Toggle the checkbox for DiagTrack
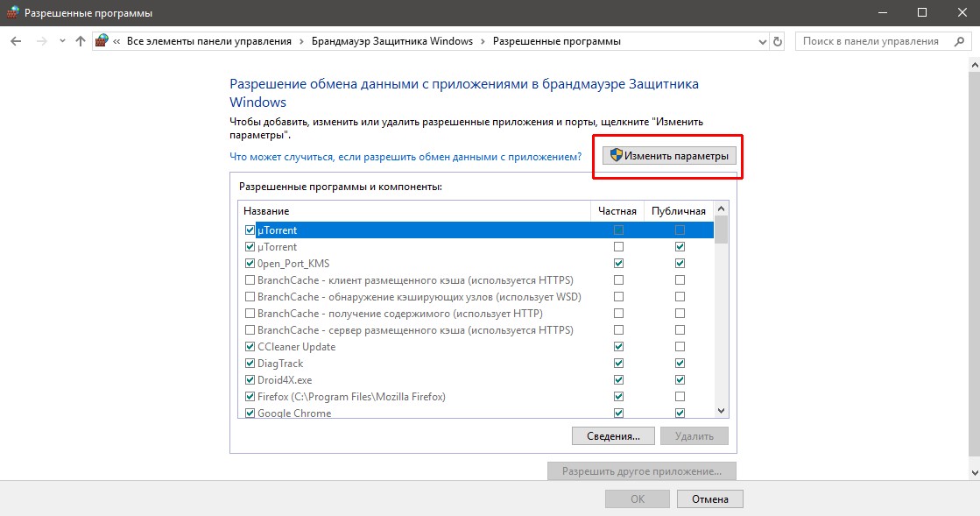Viewport: 980px width, 516px height. pyautogui.click(x=250, y=364)
